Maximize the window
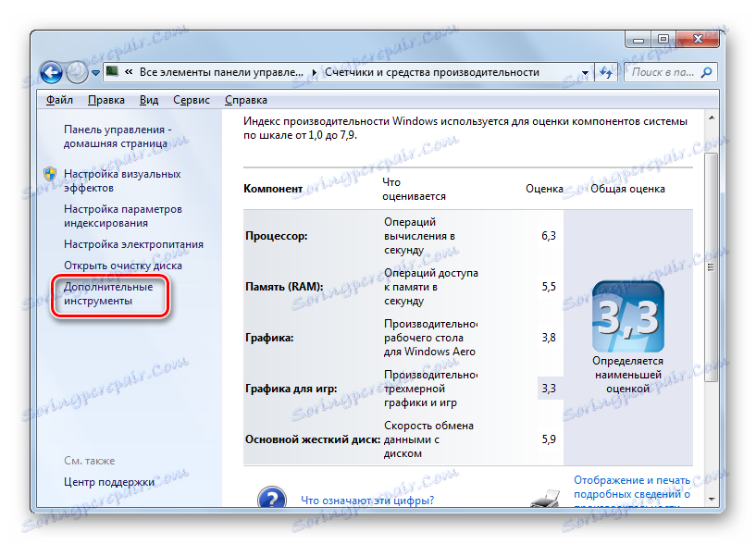 pos(663,39)
